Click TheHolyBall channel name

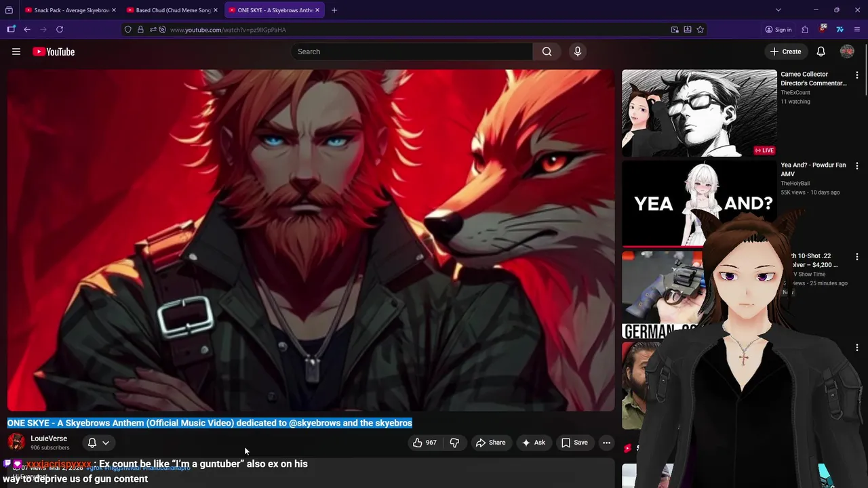point(795,184)
